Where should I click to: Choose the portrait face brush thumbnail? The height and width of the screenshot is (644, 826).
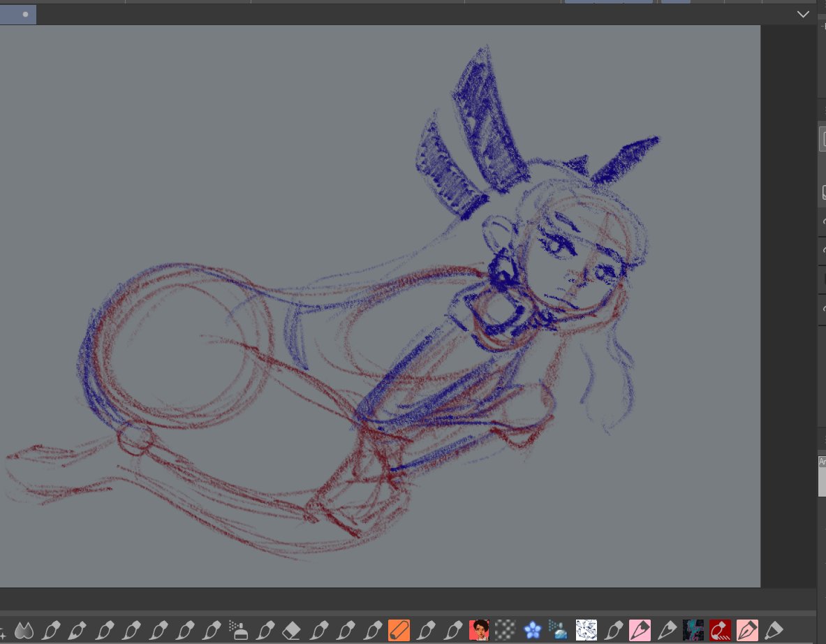coord(479,630)
